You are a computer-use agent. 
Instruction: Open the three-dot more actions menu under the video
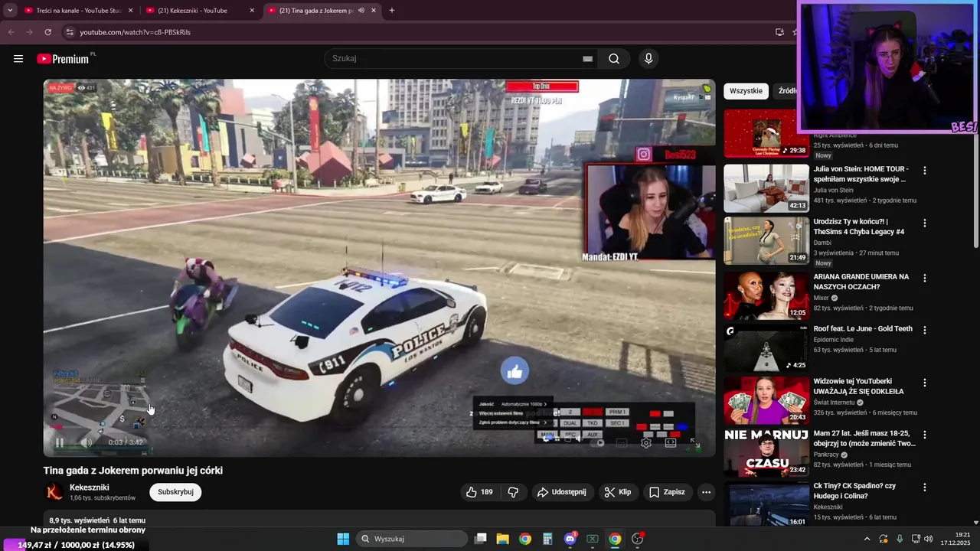pyautogui.click(x=706, y=492)
